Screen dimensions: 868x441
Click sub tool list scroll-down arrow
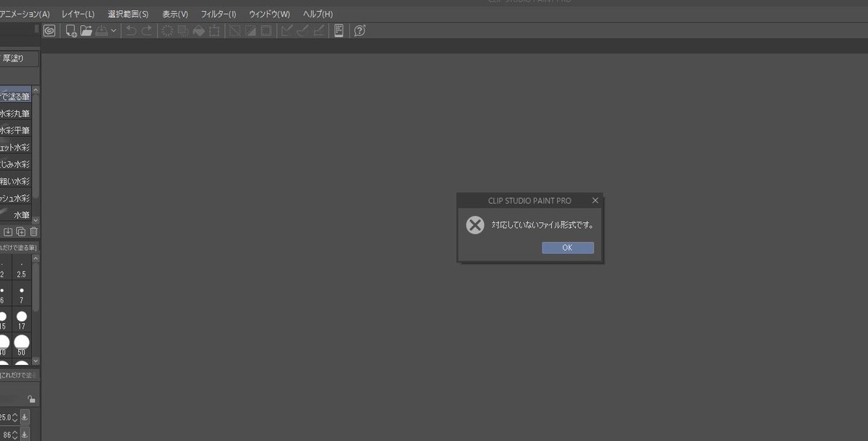tap(36, 219)
